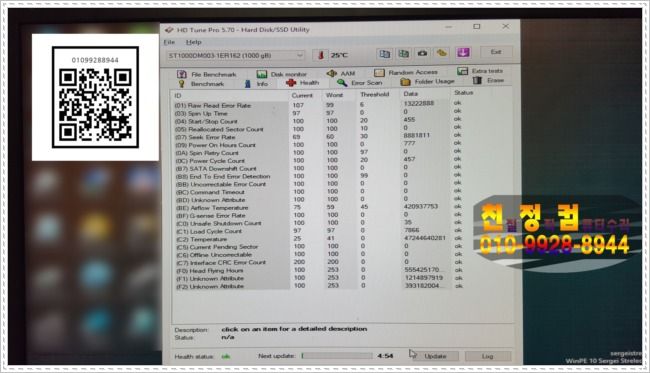Click the Exit button

point(496,52)
